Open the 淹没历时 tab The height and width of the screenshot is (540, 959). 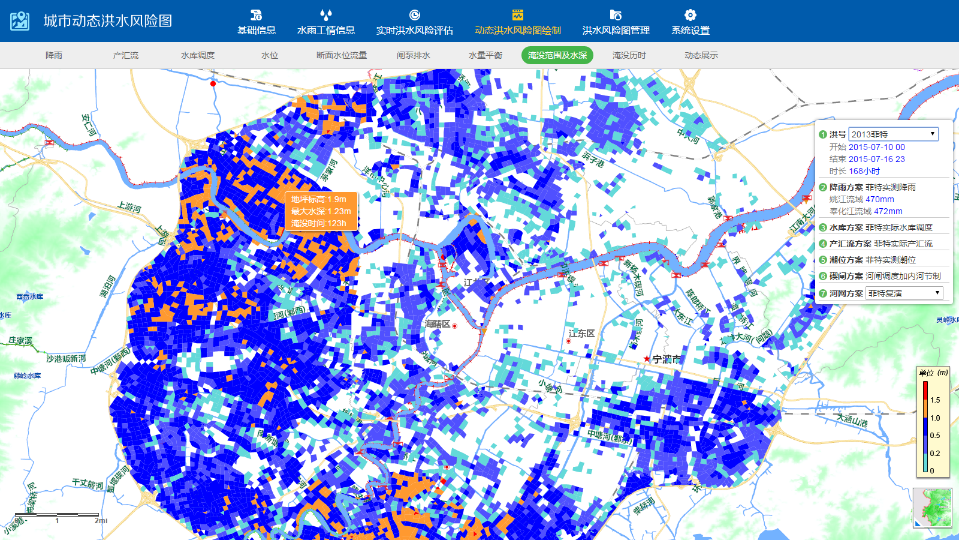[x=629, y=55]
